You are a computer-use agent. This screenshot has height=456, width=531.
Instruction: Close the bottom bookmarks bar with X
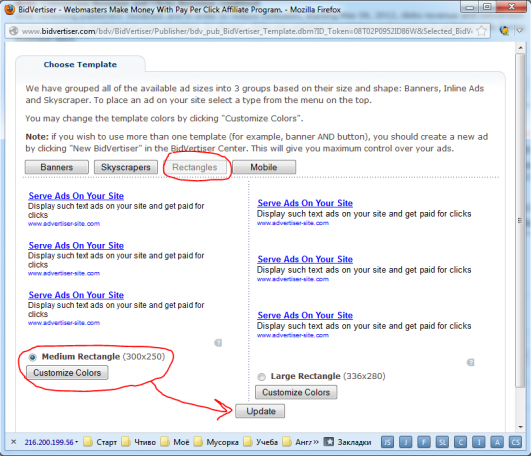[14, 442]
